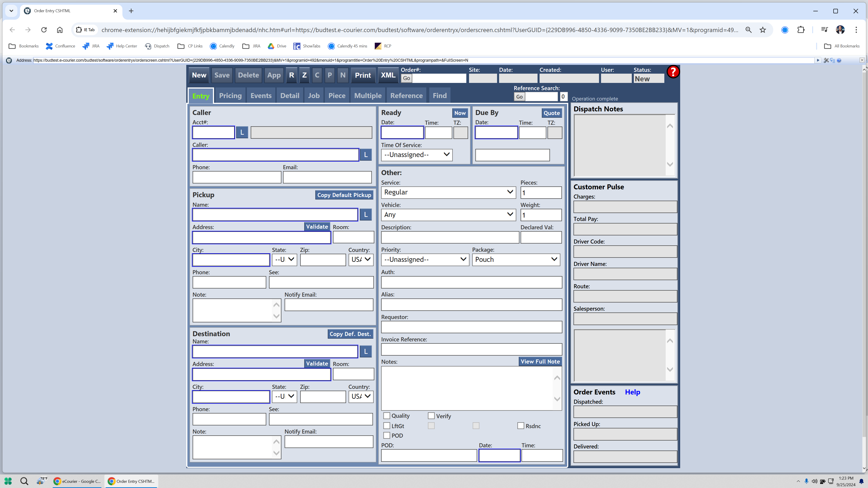
Task: Reload the page with browser refresh icon
Action: tap(44, 30)
